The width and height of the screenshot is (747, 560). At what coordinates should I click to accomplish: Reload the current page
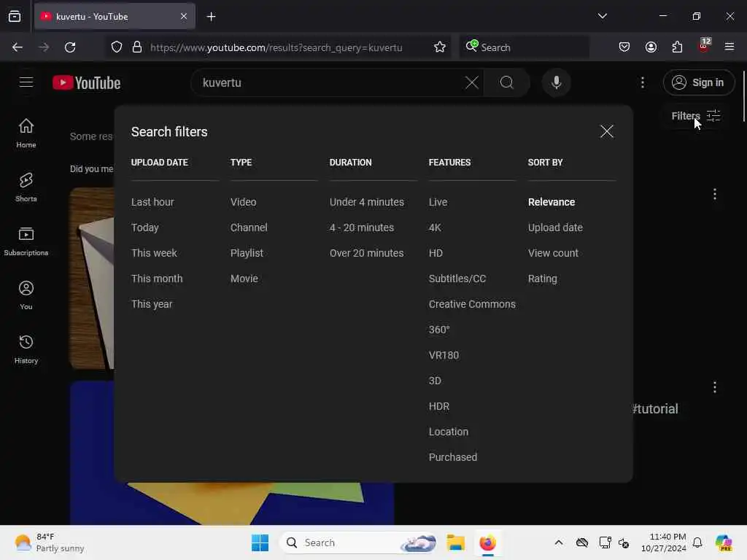click(x=70, y=47)
